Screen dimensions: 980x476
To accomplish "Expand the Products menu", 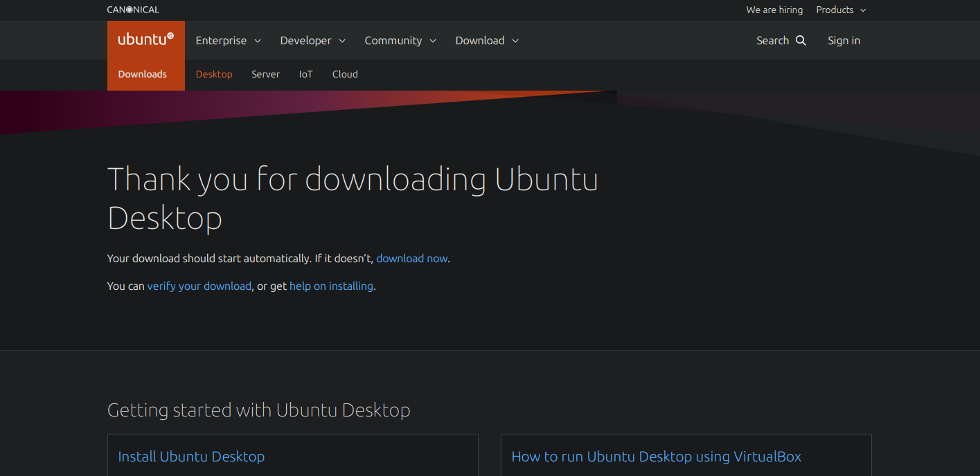I will pos(835,10).
